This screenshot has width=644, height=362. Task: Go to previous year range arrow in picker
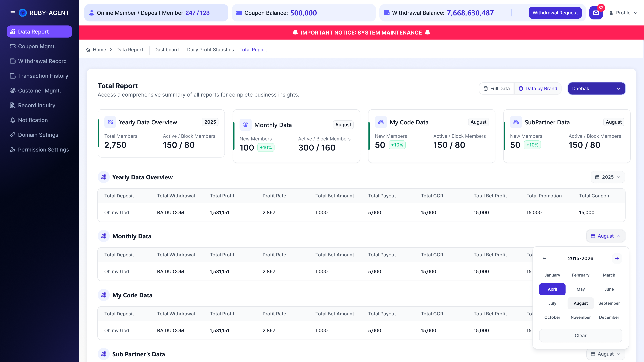[545, 258]
